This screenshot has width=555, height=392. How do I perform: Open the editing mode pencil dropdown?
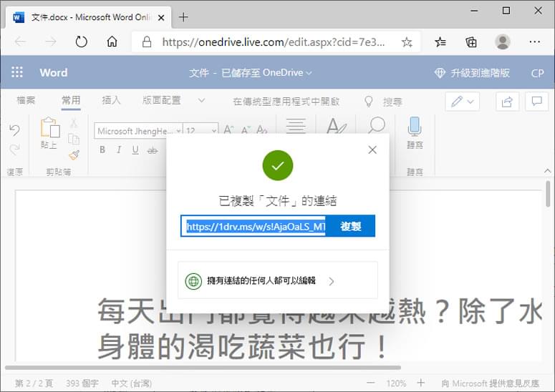[x=463, y=102]
